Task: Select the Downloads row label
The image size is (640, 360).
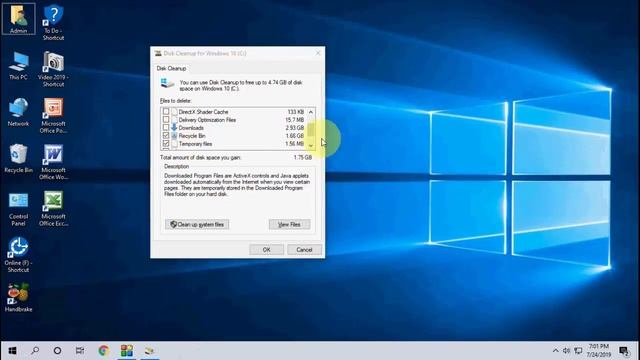Action: point(191,128)
